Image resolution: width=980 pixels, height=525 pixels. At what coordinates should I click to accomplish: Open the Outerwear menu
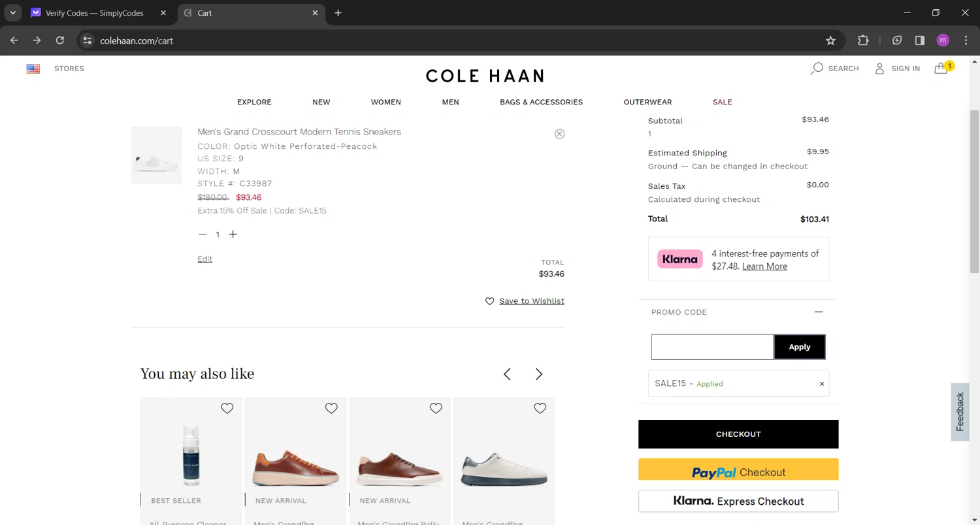pyautogui.click(x=647, y=102)
